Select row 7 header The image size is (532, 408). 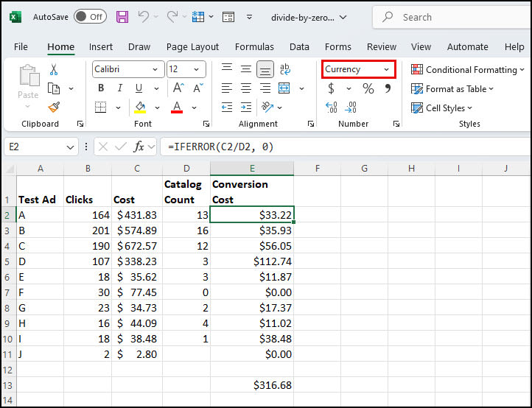coord(9,292)
